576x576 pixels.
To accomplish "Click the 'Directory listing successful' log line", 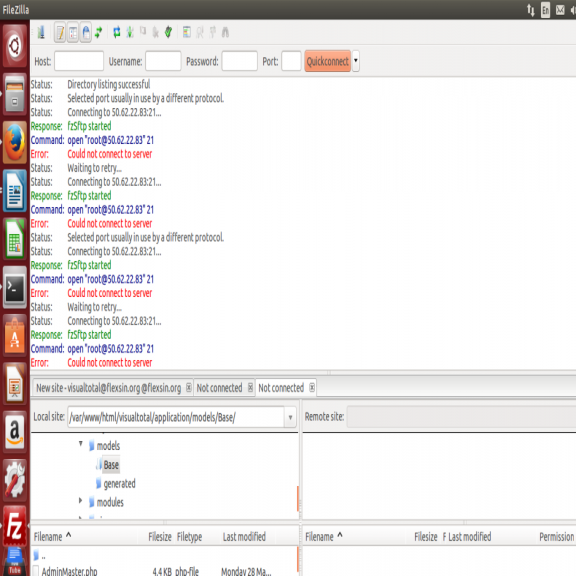I will tap(109, 84).
